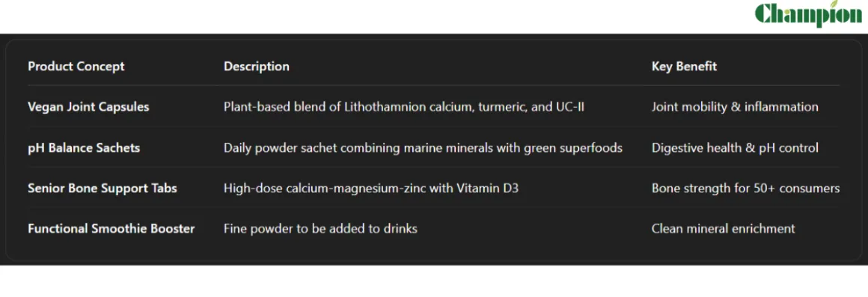Viewport: 868px width, 297px height.
Task: Click Functional Smoothie Booster row title
Action: pos(111,228)
